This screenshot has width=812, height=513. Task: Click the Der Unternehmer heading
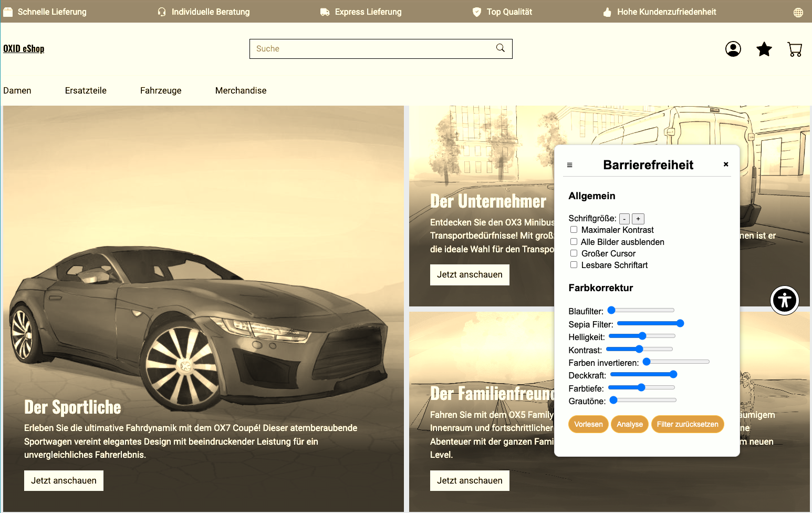tap(488, 201)
